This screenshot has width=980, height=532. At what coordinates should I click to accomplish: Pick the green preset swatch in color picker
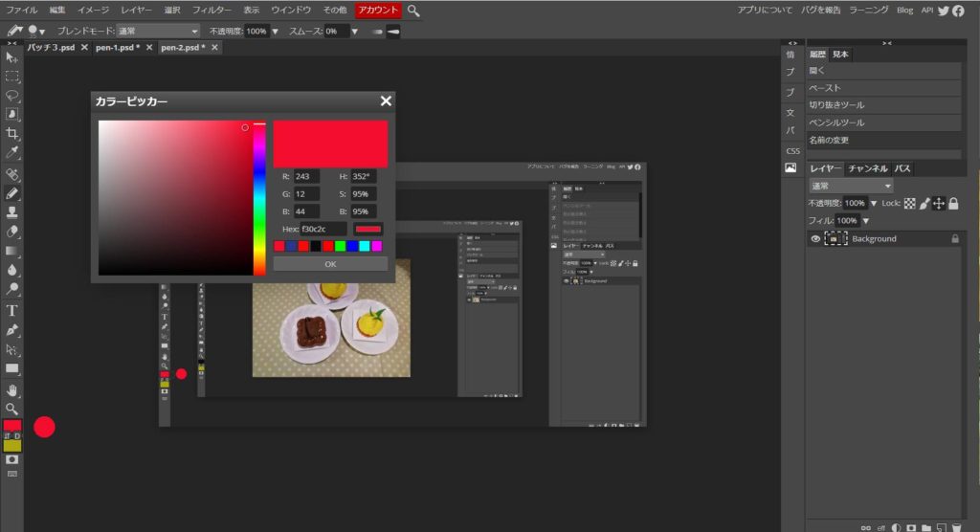pos(340,246)
